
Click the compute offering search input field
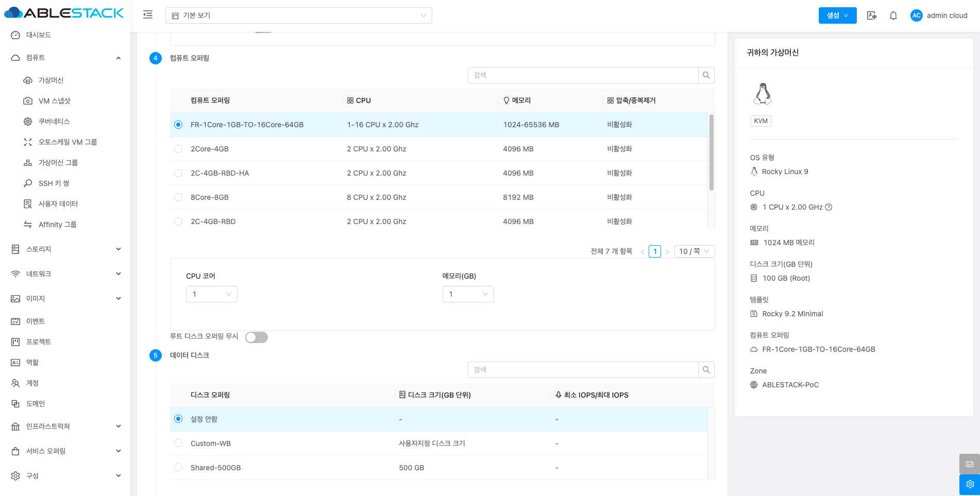coord(582,75)
